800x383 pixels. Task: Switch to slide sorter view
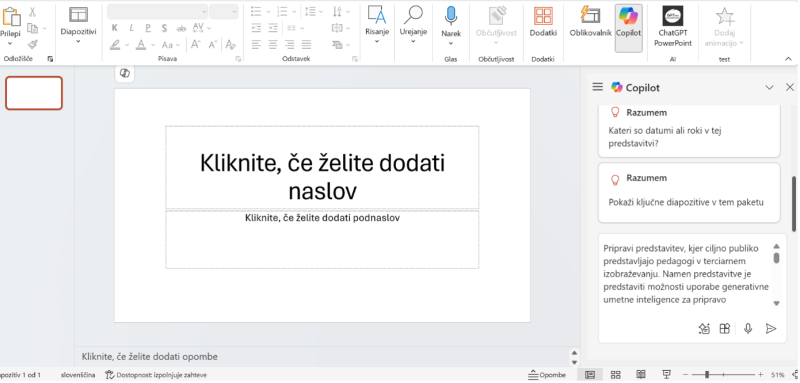pyautogui.click(x=616, y=375)
